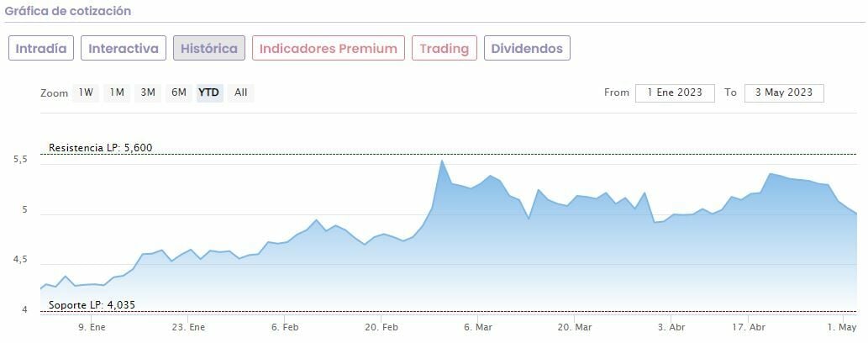Open Indicadores Premium tab
The width and height of the screenshot is (868, 343).
click(x=328, y=48)
